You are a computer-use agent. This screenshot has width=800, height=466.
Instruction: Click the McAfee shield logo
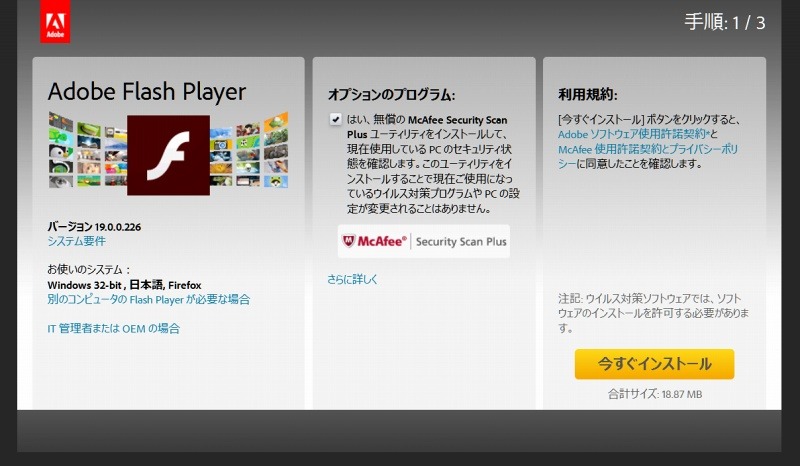[x=348, y=241]
